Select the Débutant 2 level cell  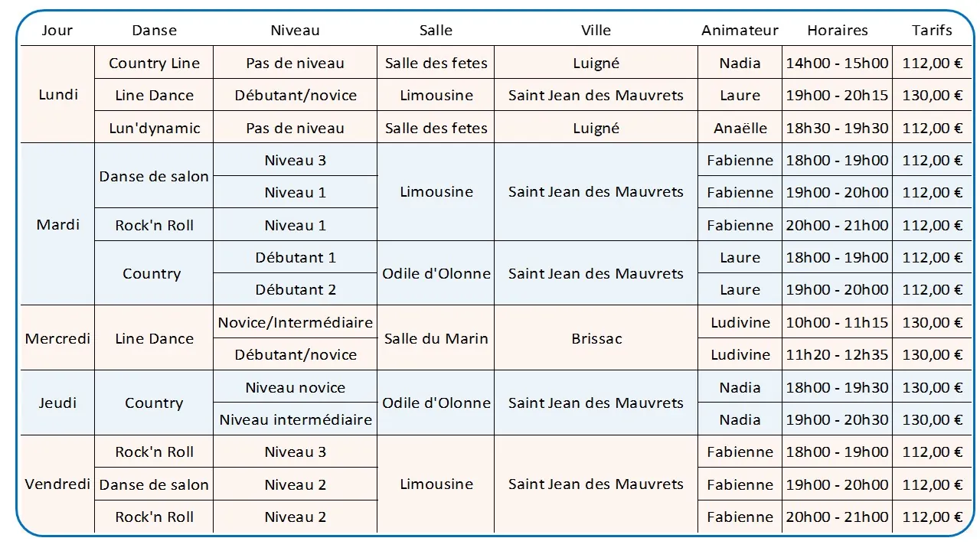point(296,289)
